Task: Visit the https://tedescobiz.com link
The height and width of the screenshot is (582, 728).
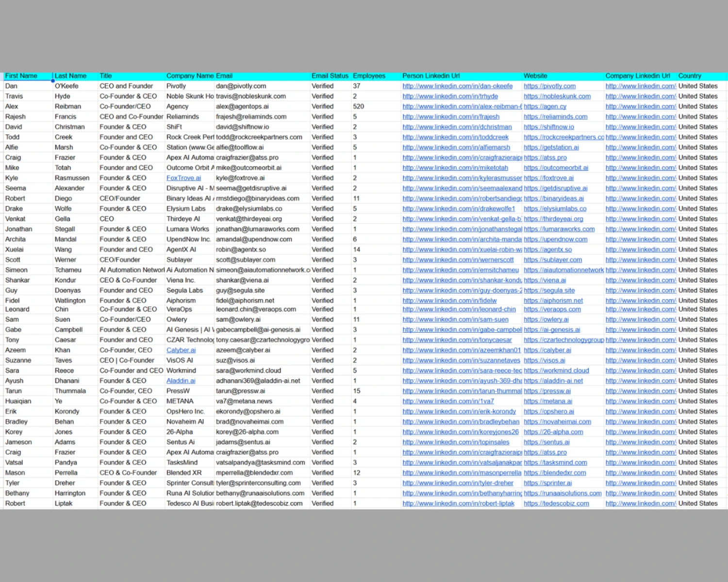Action: tap(557, 503)
